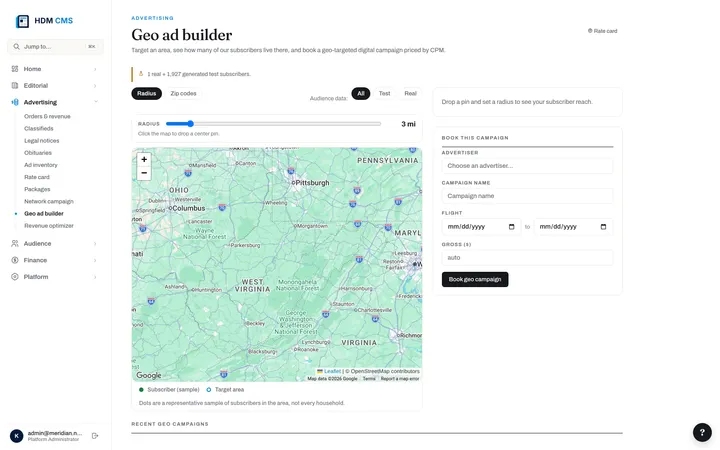Open Orders & revenue in sidebar

point(47,117)
